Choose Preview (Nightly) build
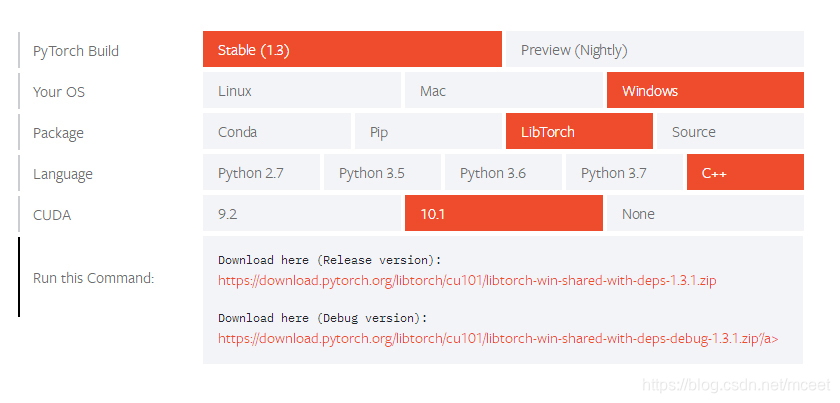The height and width of the screenshot is (403, 840). (655, 49)
